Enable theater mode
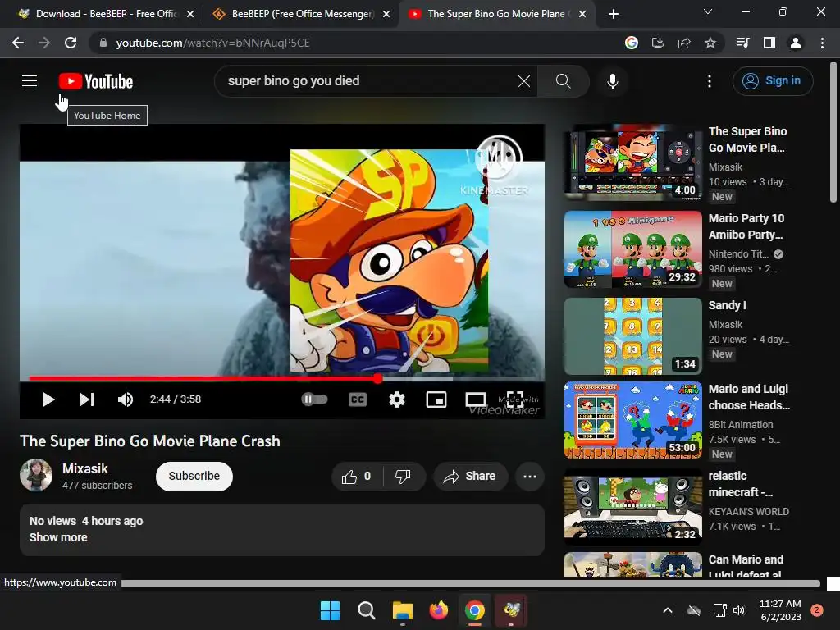840x630 pixels. click(476, 399)
